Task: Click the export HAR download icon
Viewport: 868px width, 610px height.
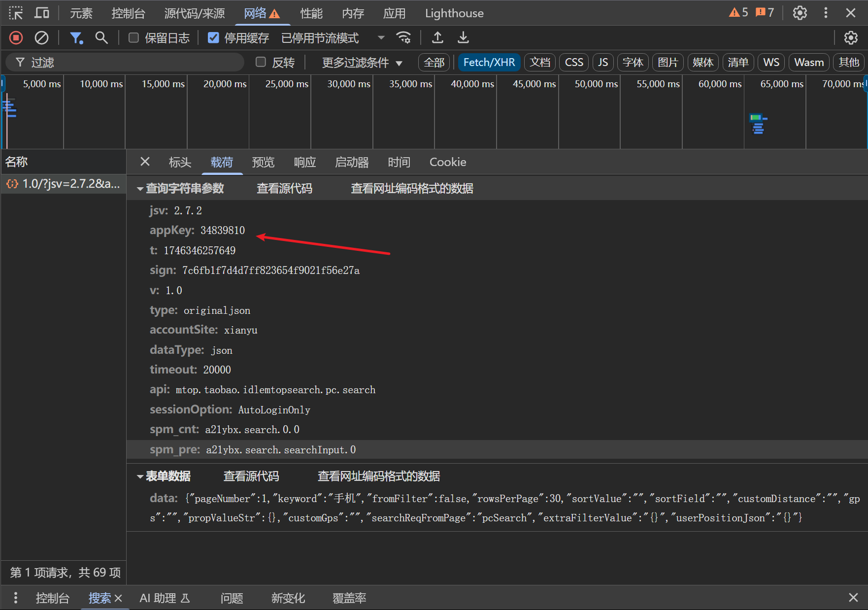Action: click(463, 38)
